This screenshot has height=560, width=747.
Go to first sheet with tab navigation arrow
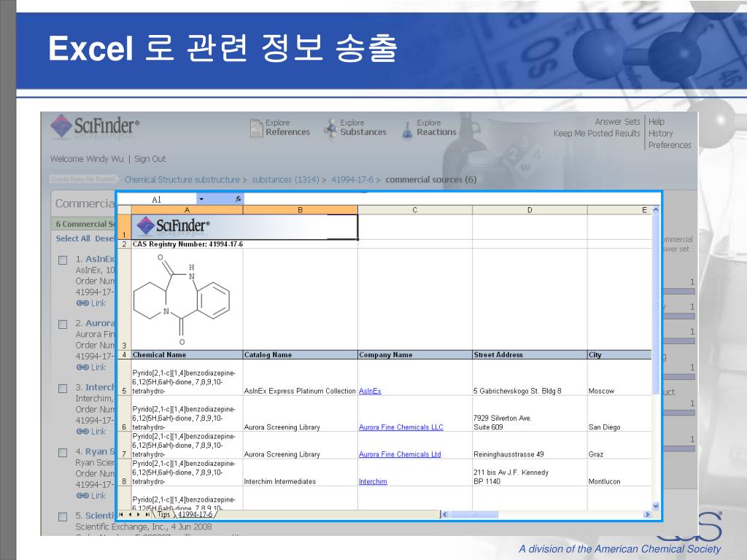tap(121, 515)
